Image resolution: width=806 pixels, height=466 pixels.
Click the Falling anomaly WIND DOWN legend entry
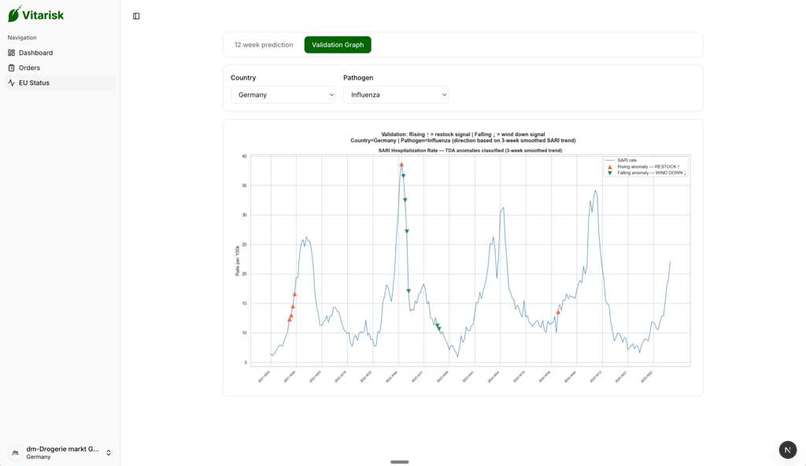(646, 173)
